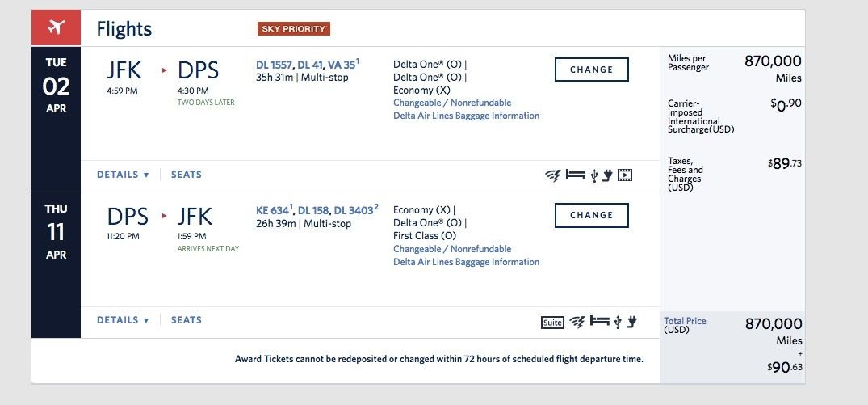Open Seats for the Thursday April 11 flight
Screen dimensions: 868x405
point(187,320)
